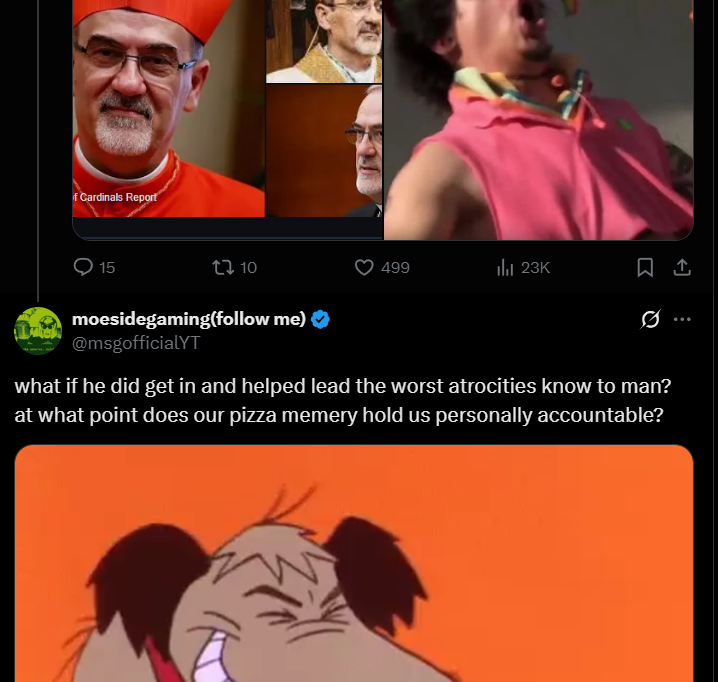This screenshot has height=682, width=718.
Task: Open the @msgofficialYT handle link
Action: (136, 343)
